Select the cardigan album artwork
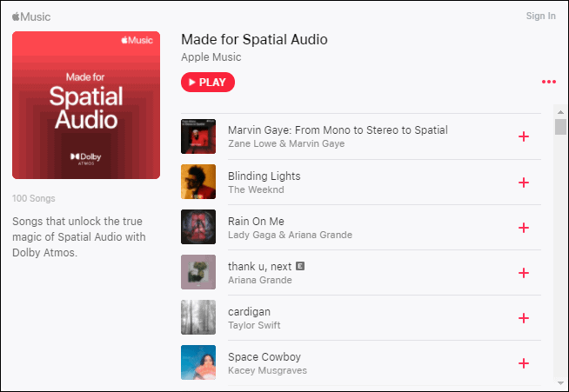Viewport: 569px width, 392px height. (x=198, y=317)
